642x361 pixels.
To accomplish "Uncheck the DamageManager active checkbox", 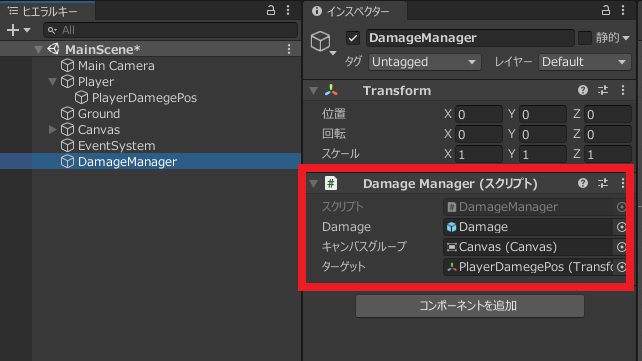I will point(353,38).
